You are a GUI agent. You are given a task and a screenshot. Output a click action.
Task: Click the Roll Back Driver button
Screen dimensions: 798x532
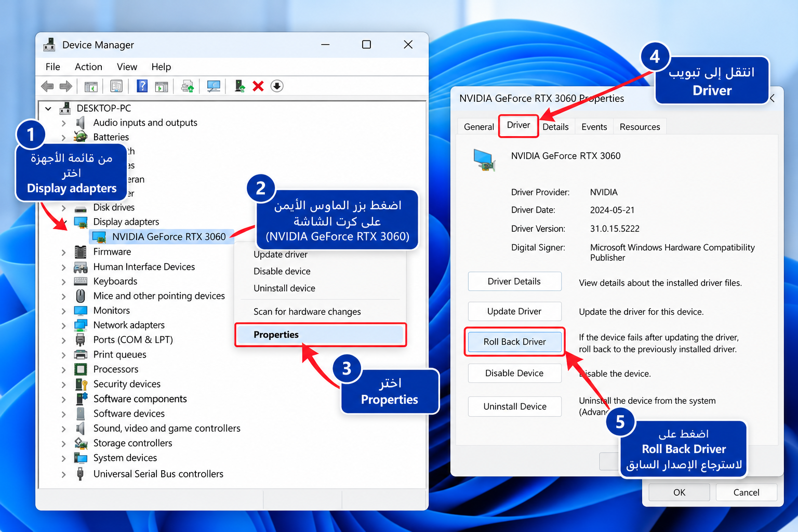point(515,342)
